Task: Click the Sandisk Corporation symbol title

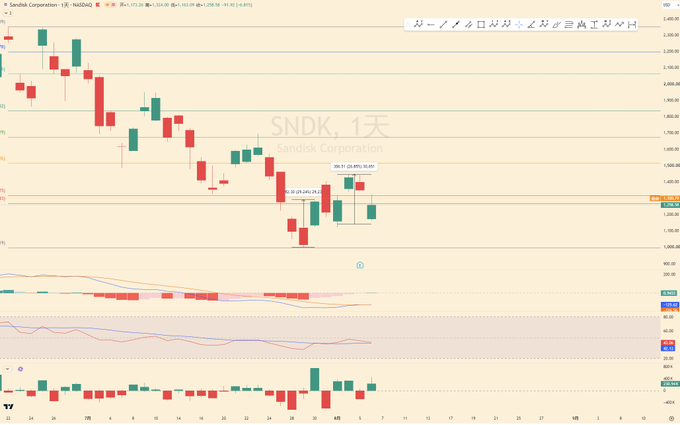Action: [x=33, y=5]
